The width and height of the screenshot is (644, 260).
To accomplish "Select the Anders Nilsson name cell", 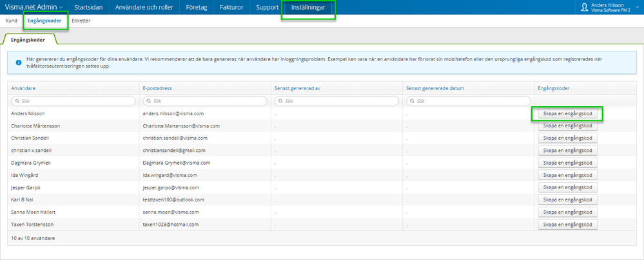I will click(28, 113).
